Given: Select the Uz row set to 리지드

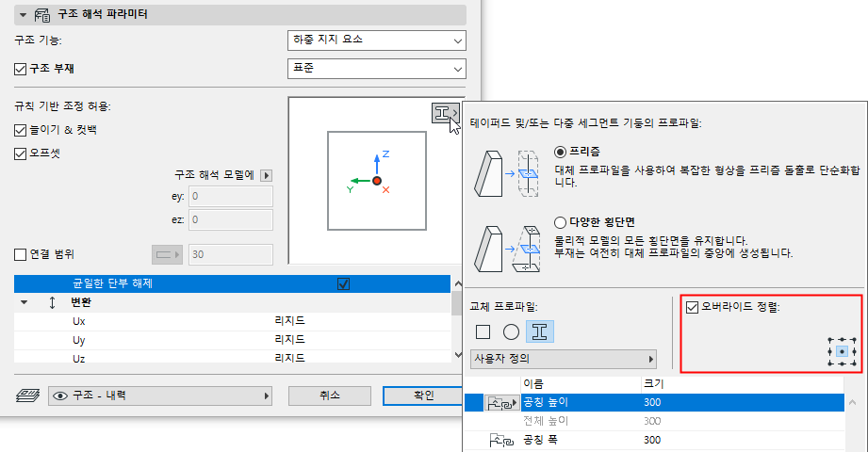Looking at the screenshot, I should pyautogui.click(x=232, y=359).
